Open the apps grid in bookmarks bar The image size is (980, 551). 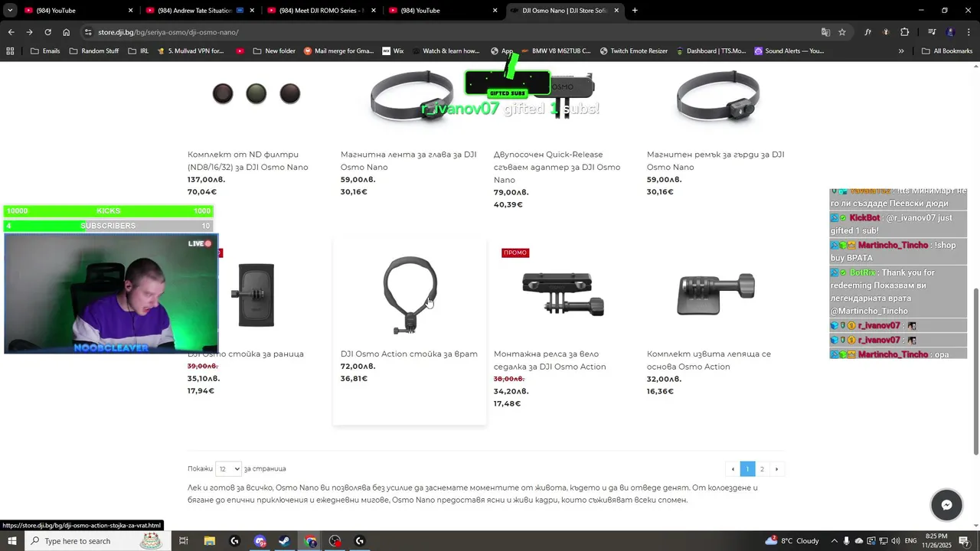[10, 51]
